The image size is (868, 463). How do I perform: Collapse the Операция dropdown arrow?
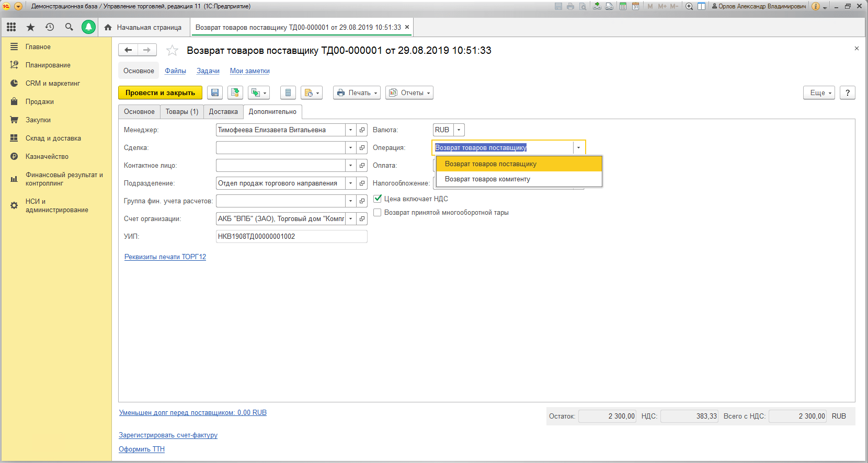pyautogui.click(x=578, y=148)
